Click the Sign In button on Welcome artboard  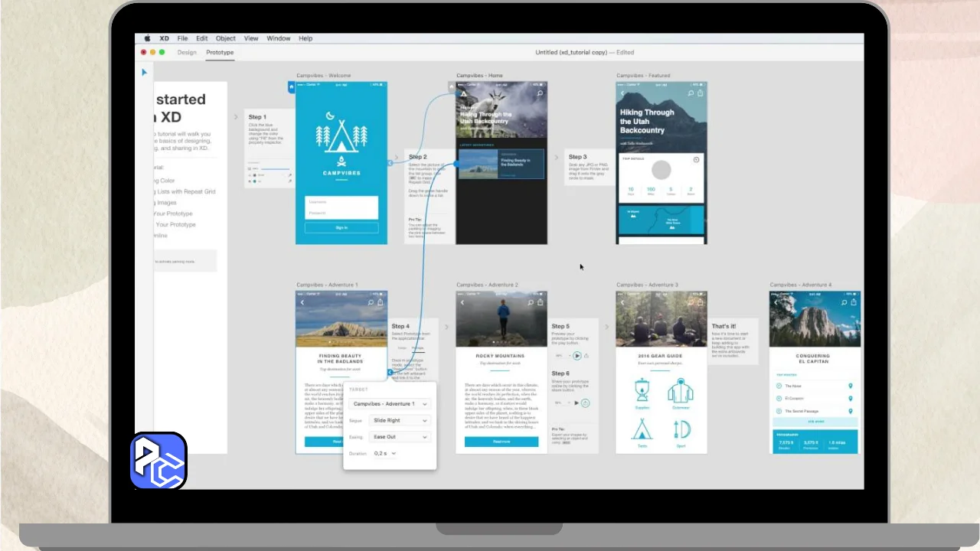(341, 227)
